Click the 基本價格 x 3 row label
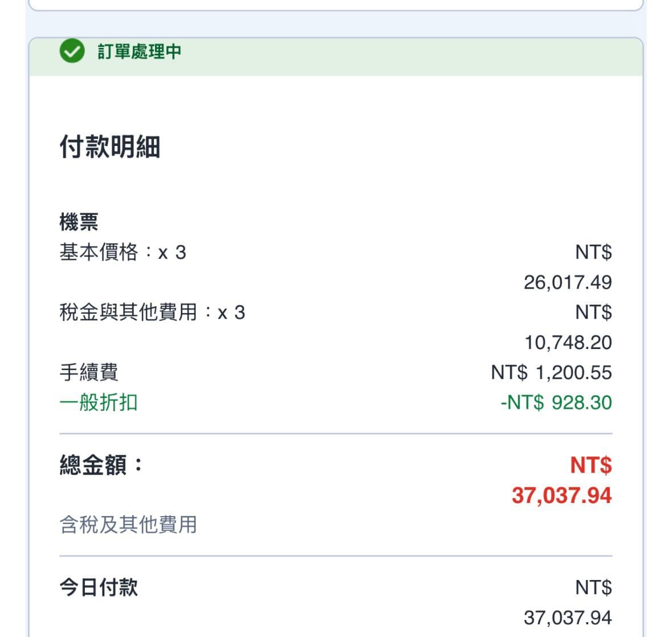 coord(123,252)
